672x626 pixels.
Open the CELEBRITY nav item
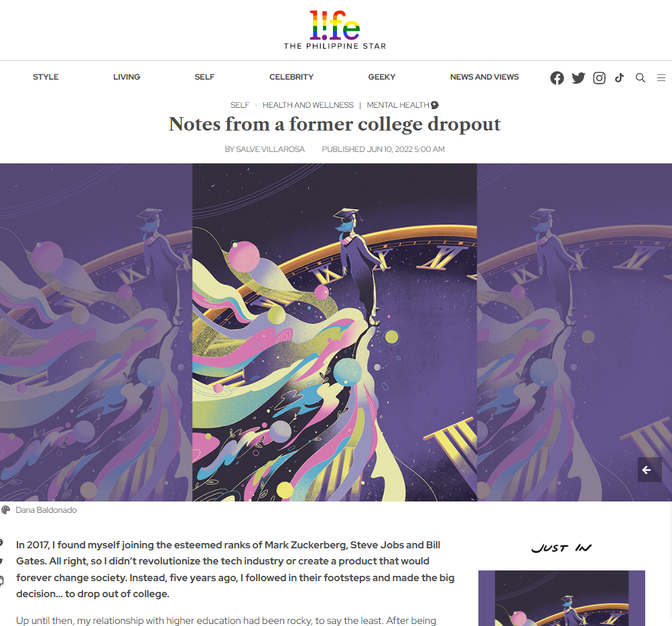[x=291, y=77]
